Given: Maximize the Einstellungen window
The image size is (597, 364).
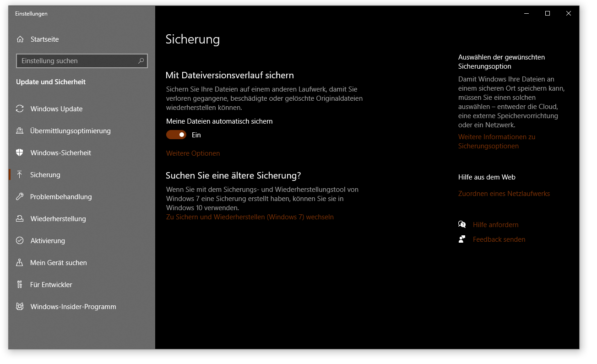Looking at the screenshot, I should point(548,14).
